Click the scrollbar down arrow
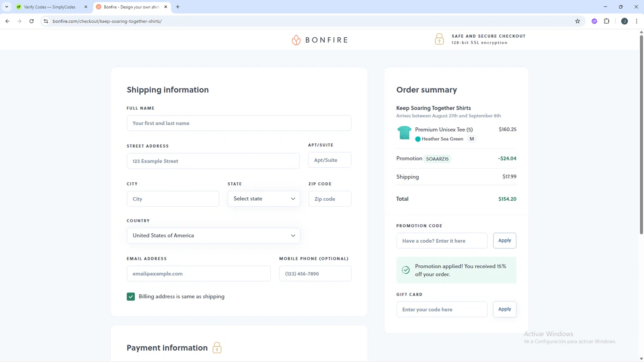Screen dimensions: 644x362 click(x=641, y=359)
